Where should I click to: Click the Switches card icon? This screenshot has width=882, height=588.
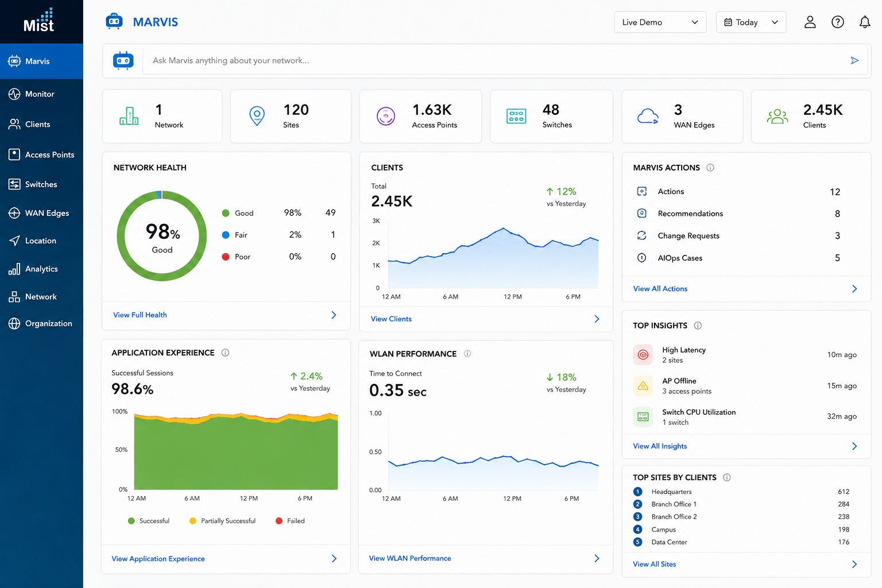click(x=516, y=116)
